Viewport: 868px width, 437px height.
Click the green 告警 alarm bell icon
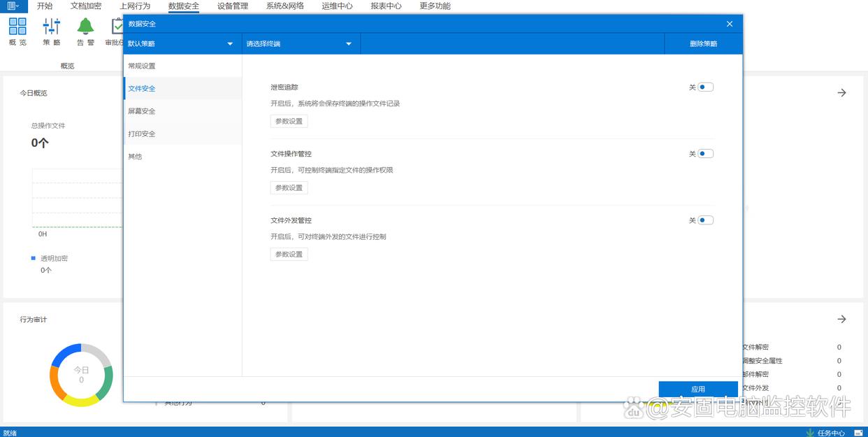pos(85,27)
